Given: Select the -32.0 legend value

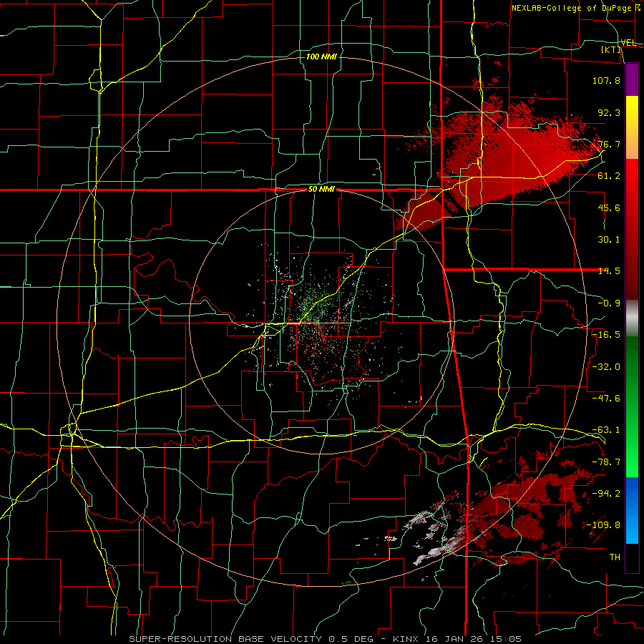Looking at the screenshot, I should pos(606,367).
